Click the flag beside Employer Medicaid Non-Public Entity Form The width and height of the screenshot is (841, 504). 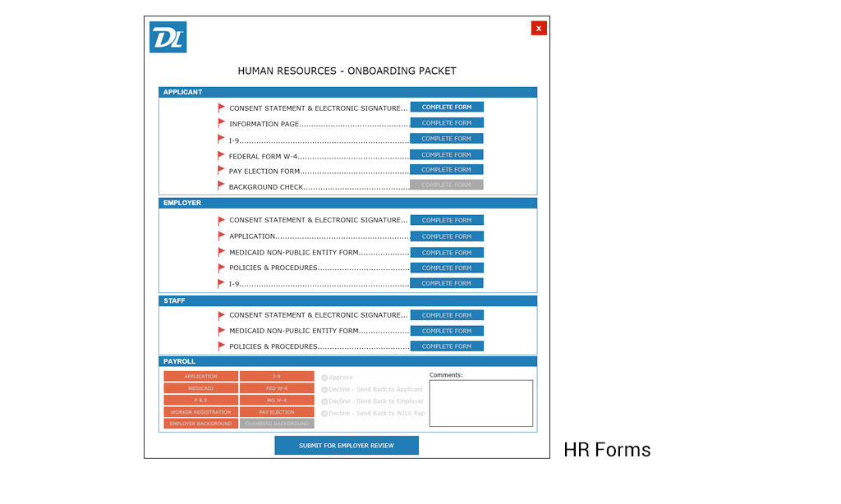(221, 252)
